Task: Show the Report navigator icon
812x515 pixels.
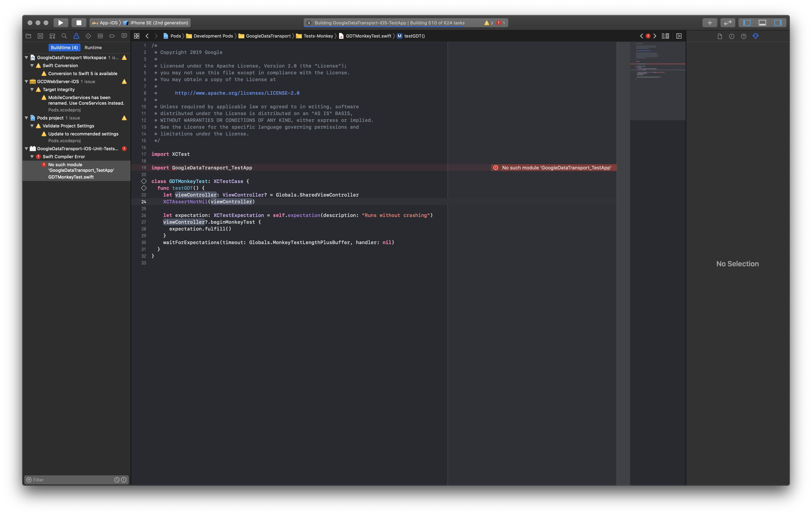Action: coord(124,36)
